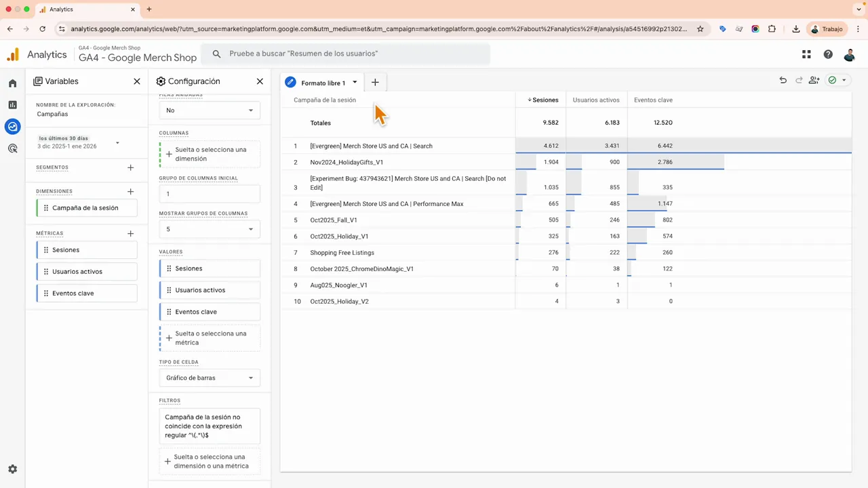
Task: Click the columns drop zone to add dimension
Action: click(210, 154)
